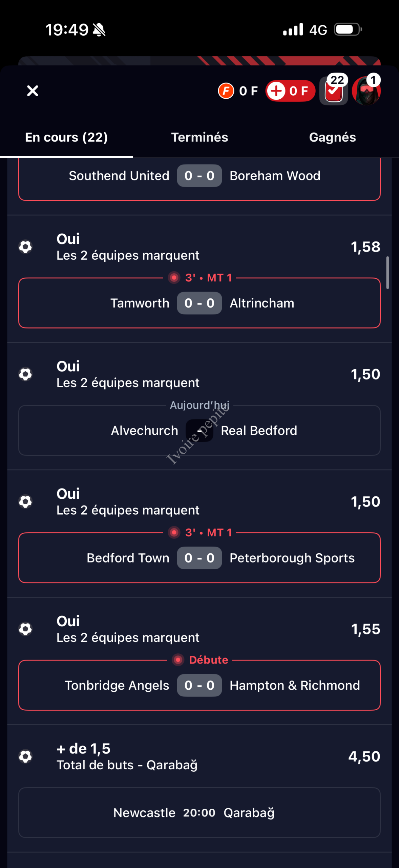Open the bet slip icon showing 22
399x868 pixels.
click(x=334, y=91)
